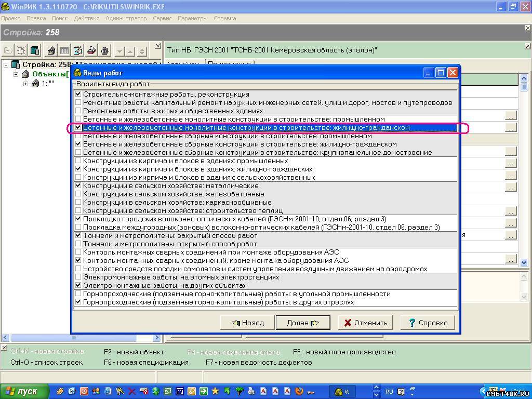Open the Справка menu in menu bar
This screenshot has width=532, height=399.
point(224,18)
